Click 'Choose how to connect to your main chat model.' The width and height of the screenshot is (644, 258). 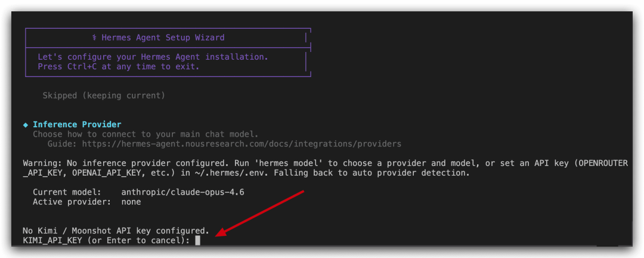(x=146, y=134)
